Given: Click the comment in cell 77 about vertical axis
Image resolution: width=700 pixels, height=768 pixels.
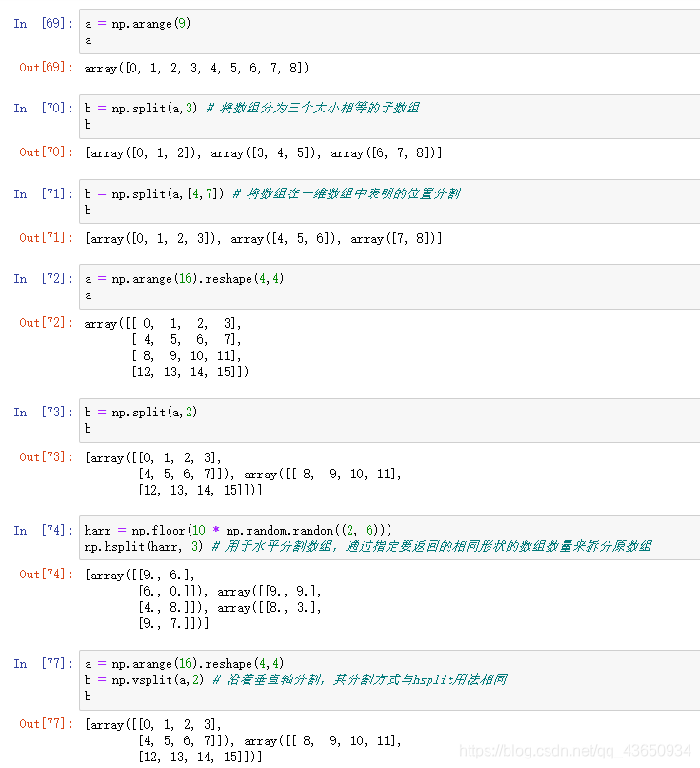Looking at the screenshot, I should click(359, 679).
